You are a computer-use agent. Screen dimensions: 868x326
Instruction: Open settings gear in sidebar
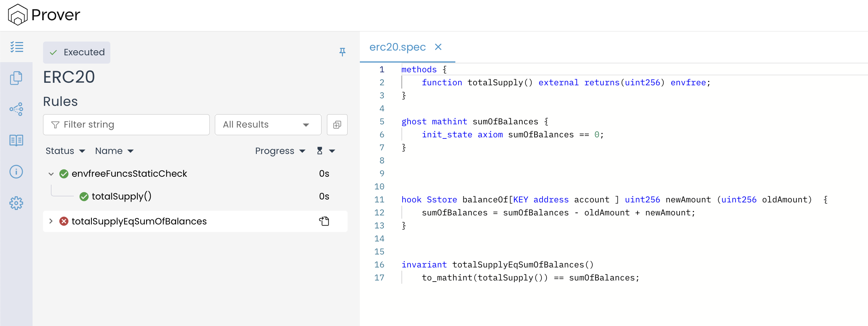pyautogui.click(x=16, y=203)
